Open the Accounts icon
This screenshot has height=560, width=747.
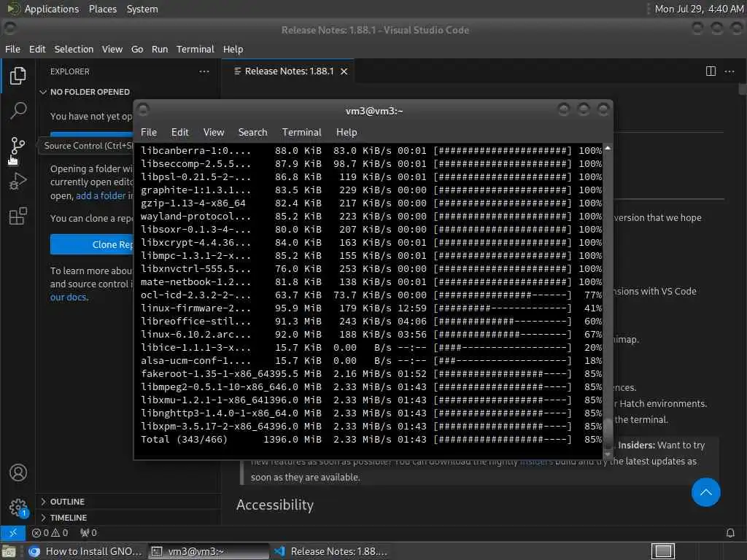tap(18, 472)
